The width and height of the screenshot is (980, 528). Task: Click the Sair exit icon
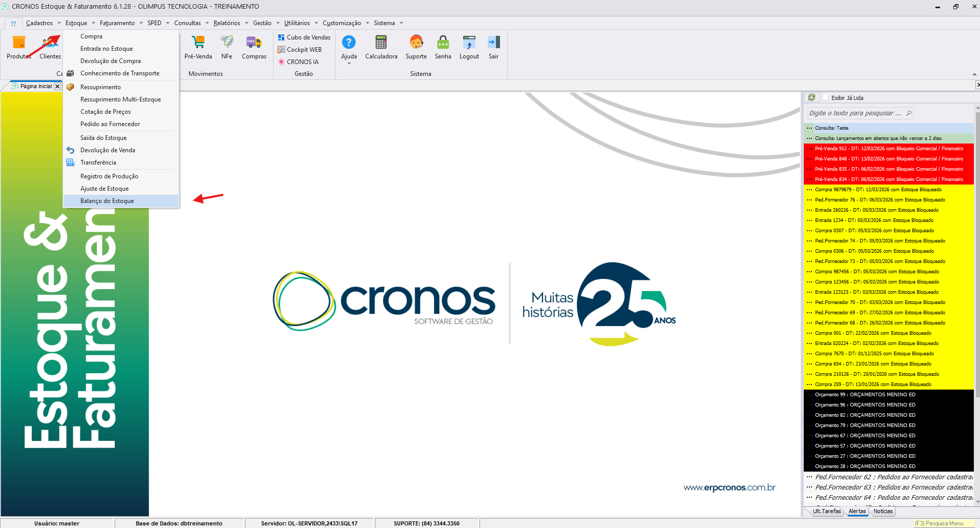pyautogui.click(x=493, y=43)
